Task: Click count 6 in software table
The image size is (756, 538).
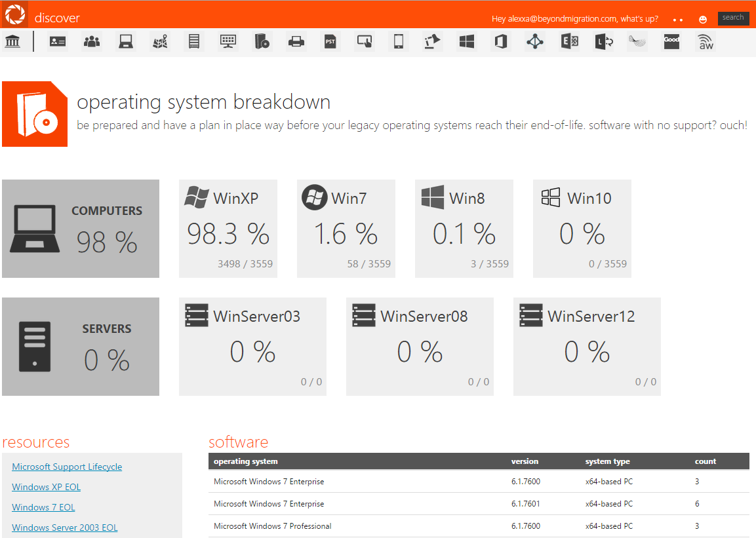Action: pyautogui.click(x=697, y=504)
